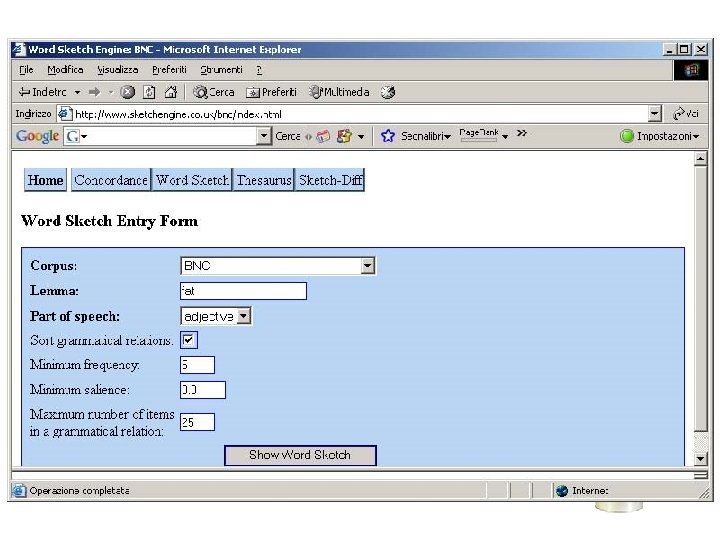Click the vertical scrollbar thumb
The height and width of the screenshot is (540, 720).
tap(700, 299)
